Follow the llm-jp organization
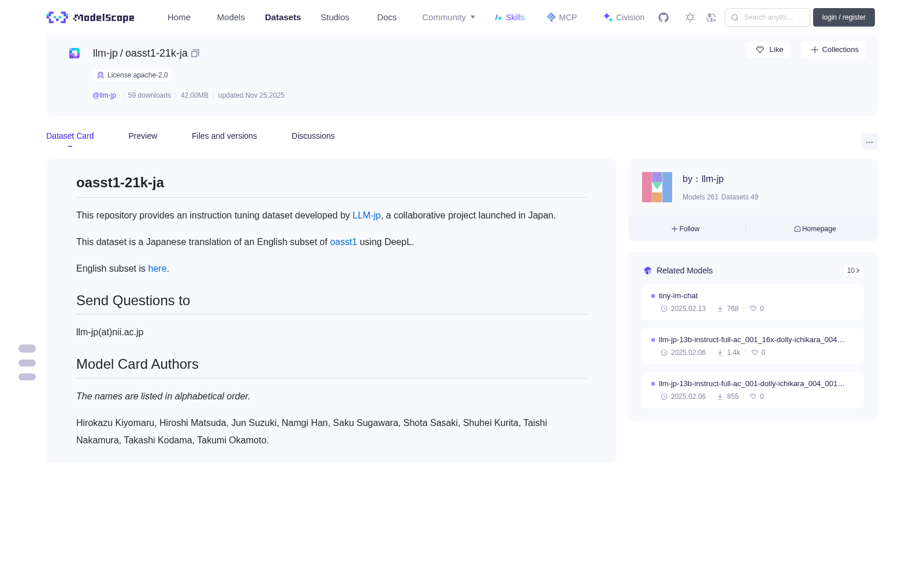The height and width of the screenshot is (578, 924). pyautogui.click(x=685, y=229)
